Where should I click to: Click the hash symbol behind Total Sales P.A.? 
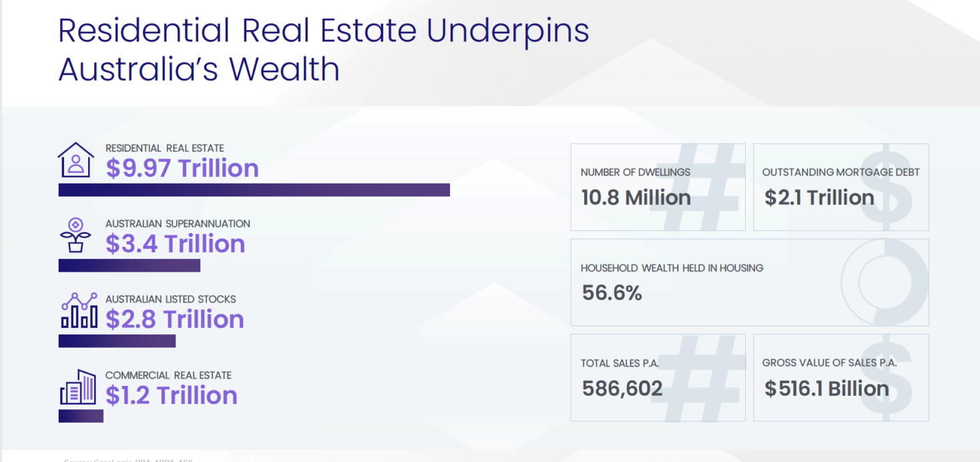(x=696, y=378)
